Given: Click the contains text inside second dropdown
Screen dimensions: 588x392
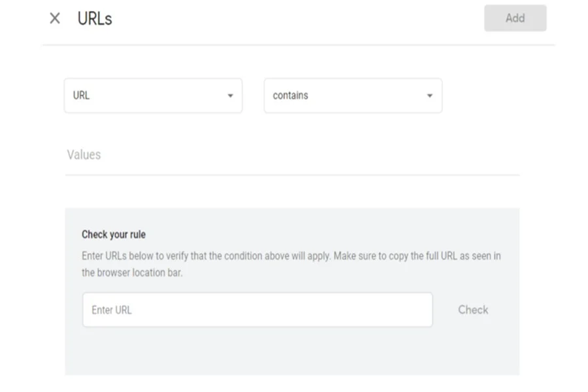Looking at the screenshot, I should click(290, 95).
